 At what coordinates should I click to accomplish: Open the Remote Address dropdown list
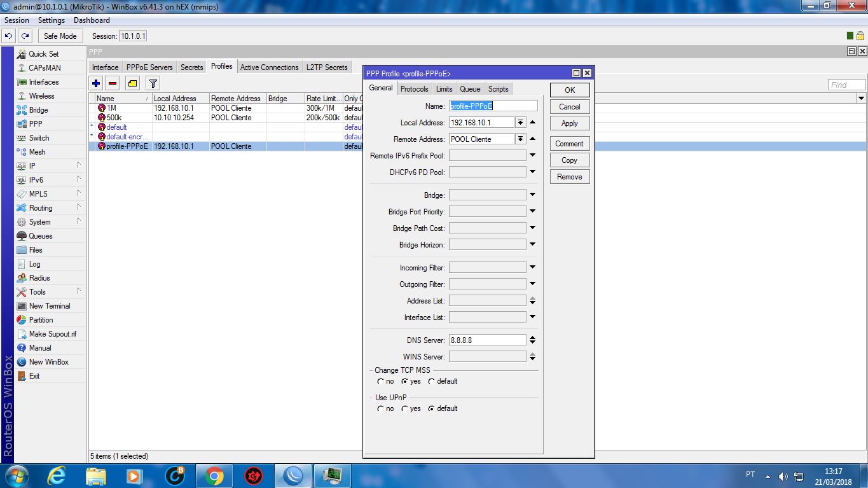point(520,139)
